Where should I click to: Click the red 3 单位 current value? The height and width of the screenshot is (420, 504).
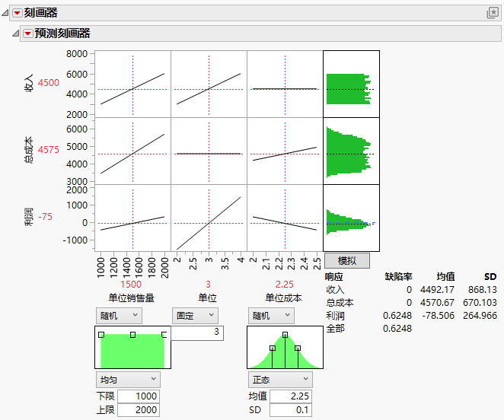(x=208, y=285)
